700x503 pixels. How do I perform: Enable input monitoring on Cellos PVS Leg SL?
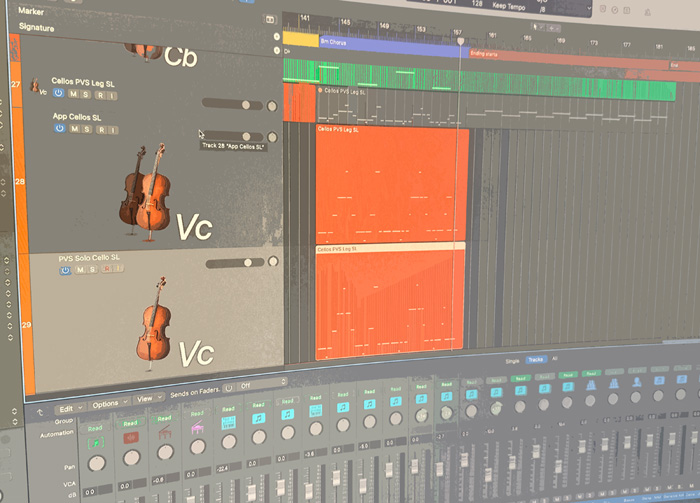pos(113,94)
